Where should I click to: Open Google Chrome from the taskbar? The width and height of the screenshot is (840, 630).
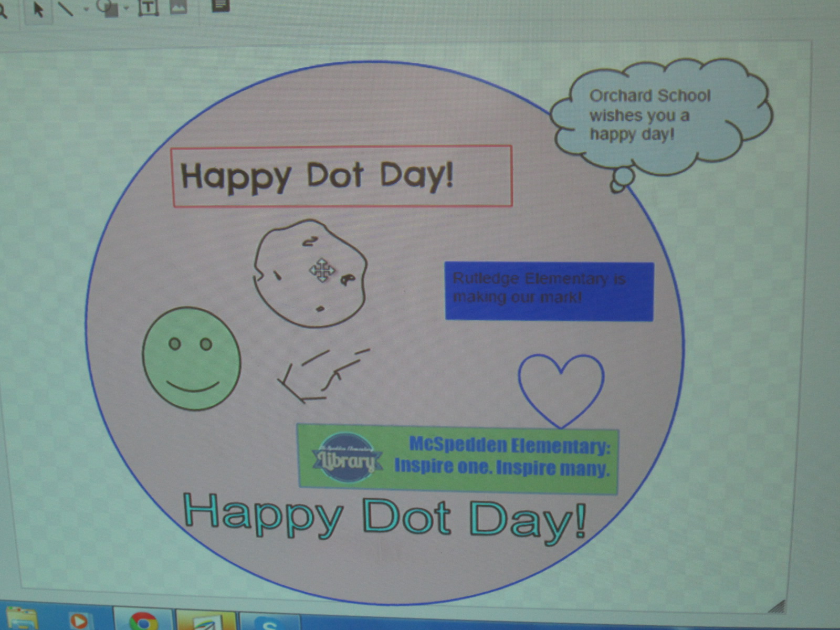143,622
